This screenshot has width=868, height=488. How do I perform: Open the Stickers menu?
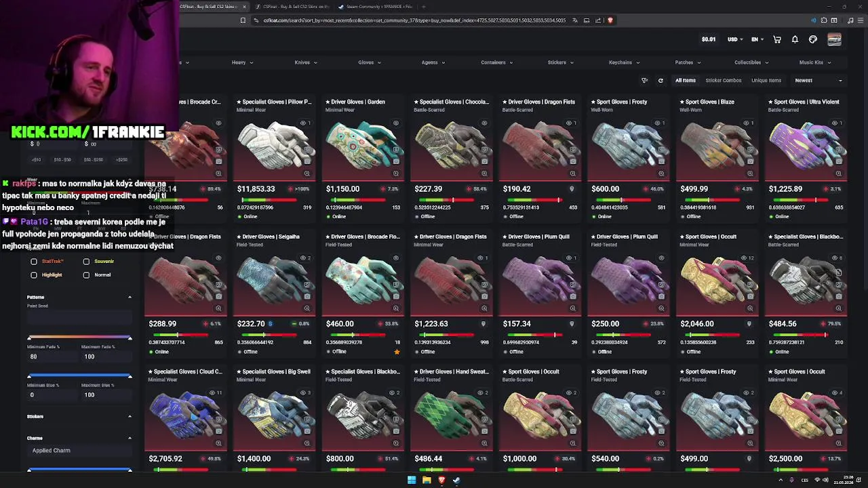[561, 62]
